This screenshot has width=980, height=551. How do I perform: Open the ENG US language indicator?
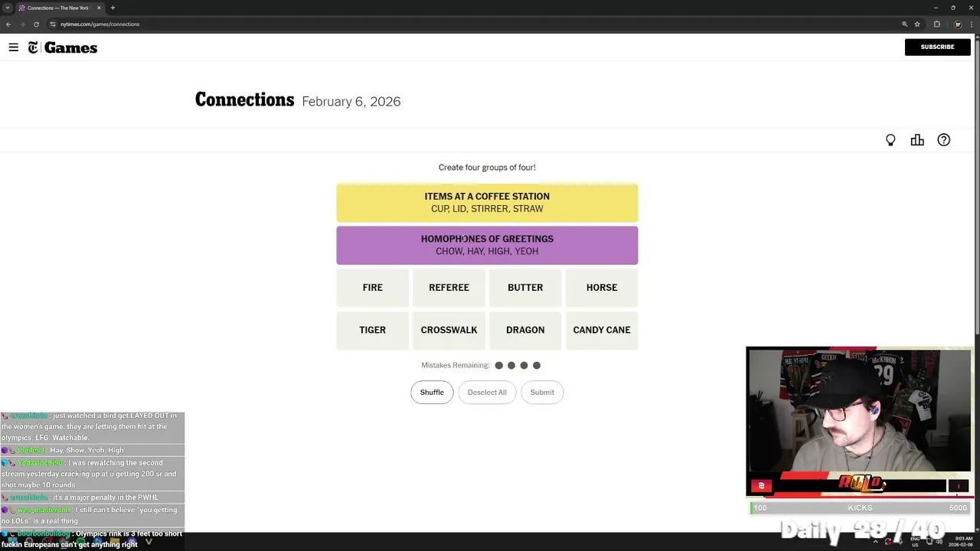(916, 542)
